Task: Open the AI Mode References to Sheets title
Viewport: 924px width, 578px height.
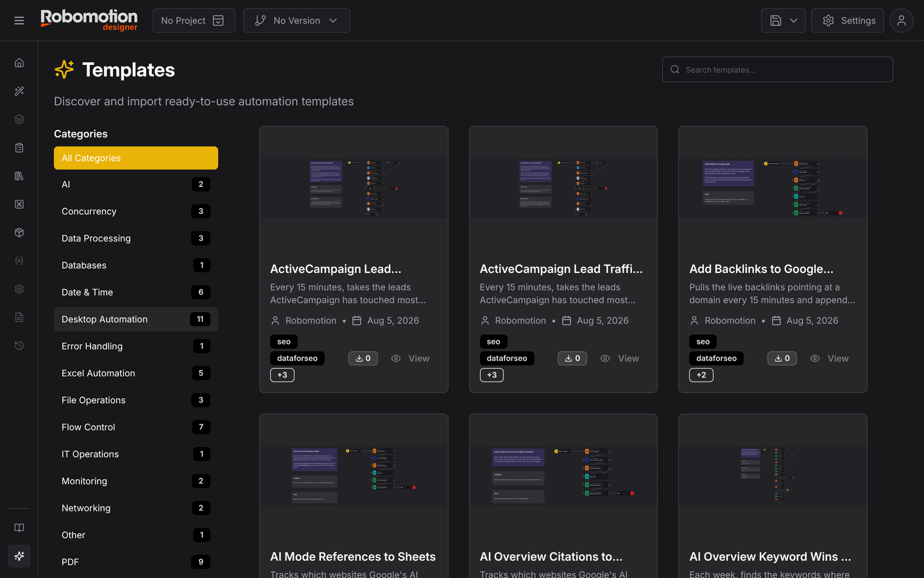Action: click(353, 557)
